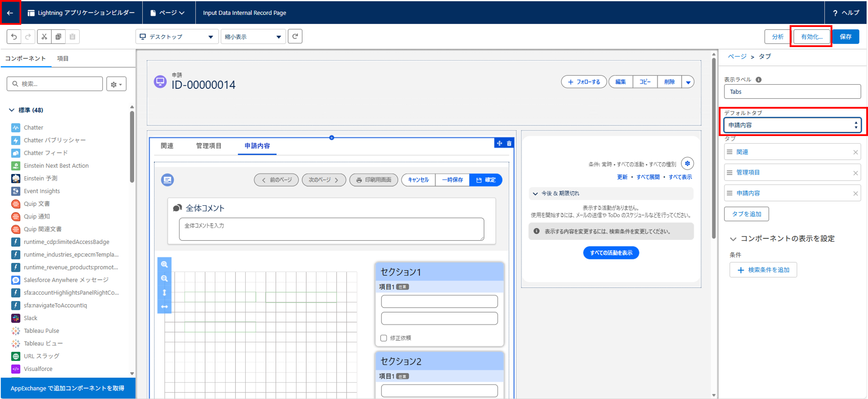
Task: Open the gear icon beside the component search
Action: 116,84
